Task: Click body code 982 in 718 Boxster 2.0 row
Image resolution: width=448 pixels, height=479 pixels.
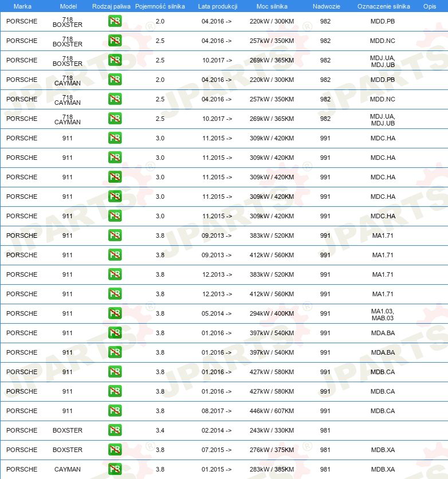Action: 325,21
